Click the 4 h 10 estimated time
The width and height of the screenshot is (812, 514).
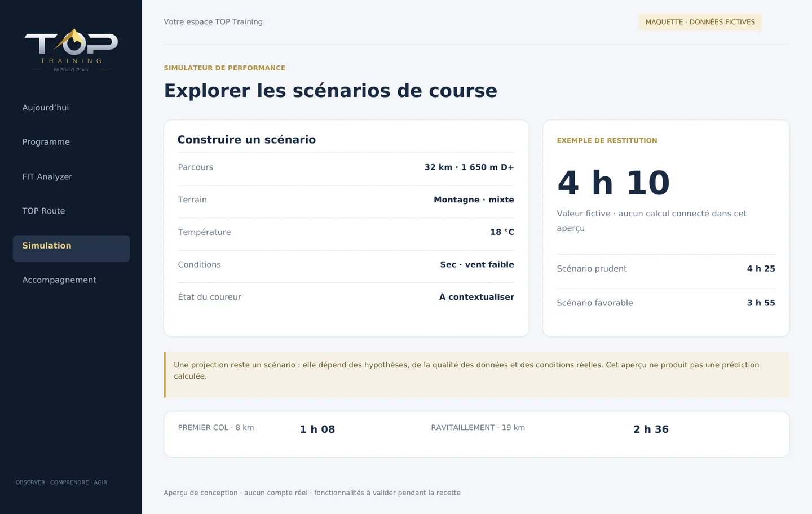(614, 183)
